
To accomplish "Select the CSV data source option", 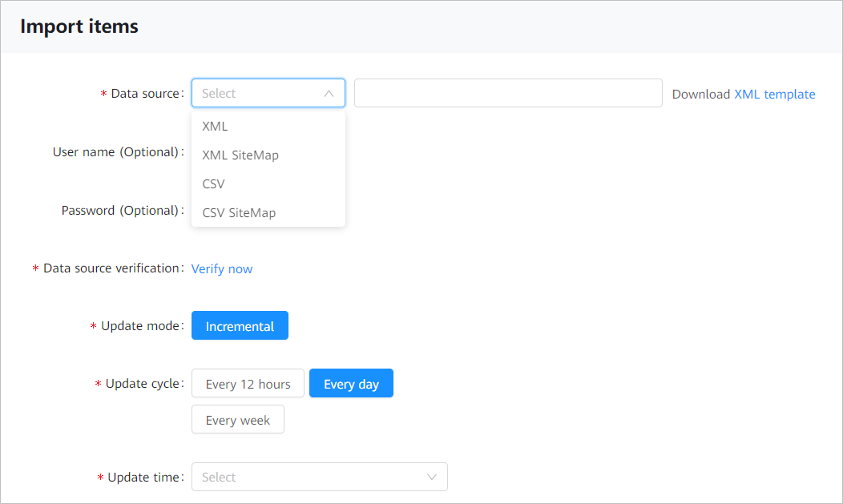I will click(213, 184).
